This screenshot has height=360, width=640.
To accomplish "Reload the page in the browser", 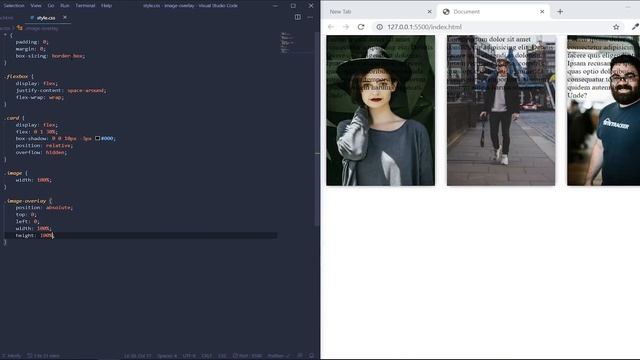I will (x=361, y=27).
